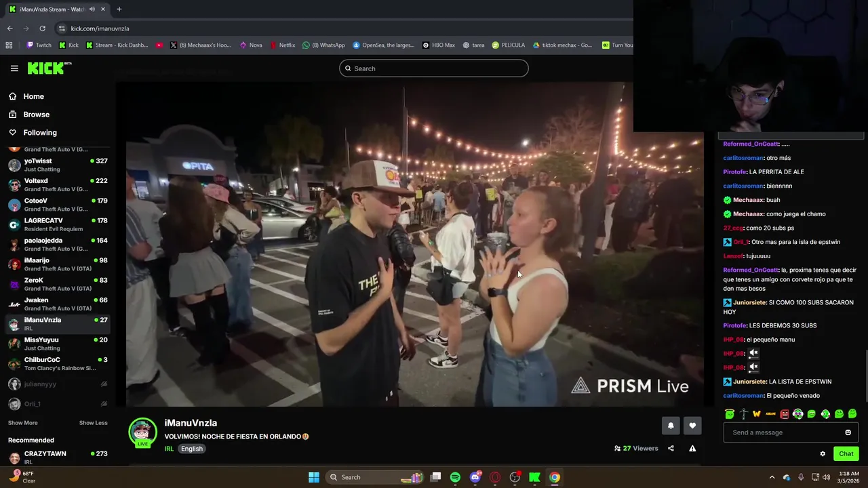Viewport: 868px width, 488px height.
Task: Click the iManuVnzla streamer avatar
Action: coord(142,432)
